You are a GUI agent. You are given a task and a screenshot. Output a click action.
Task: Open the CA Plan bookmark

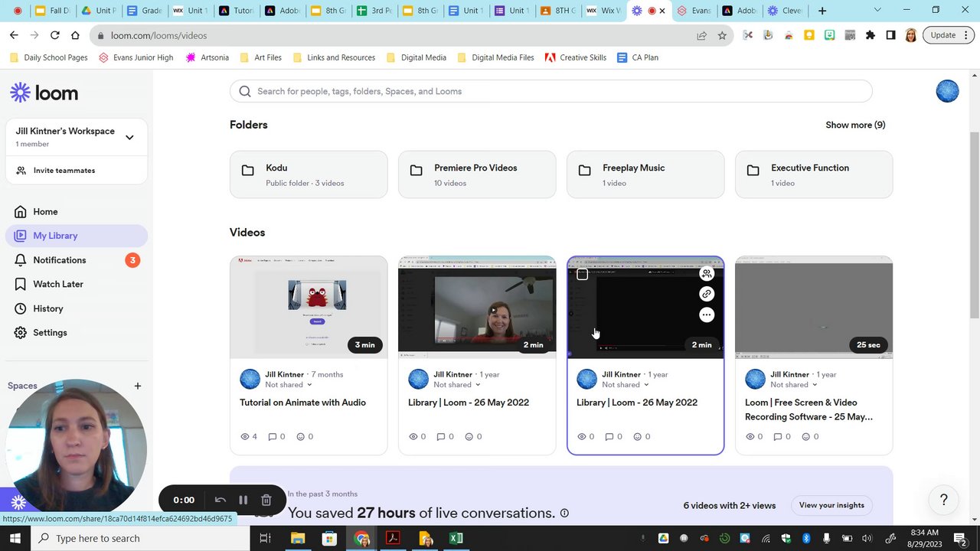[638, 57]
